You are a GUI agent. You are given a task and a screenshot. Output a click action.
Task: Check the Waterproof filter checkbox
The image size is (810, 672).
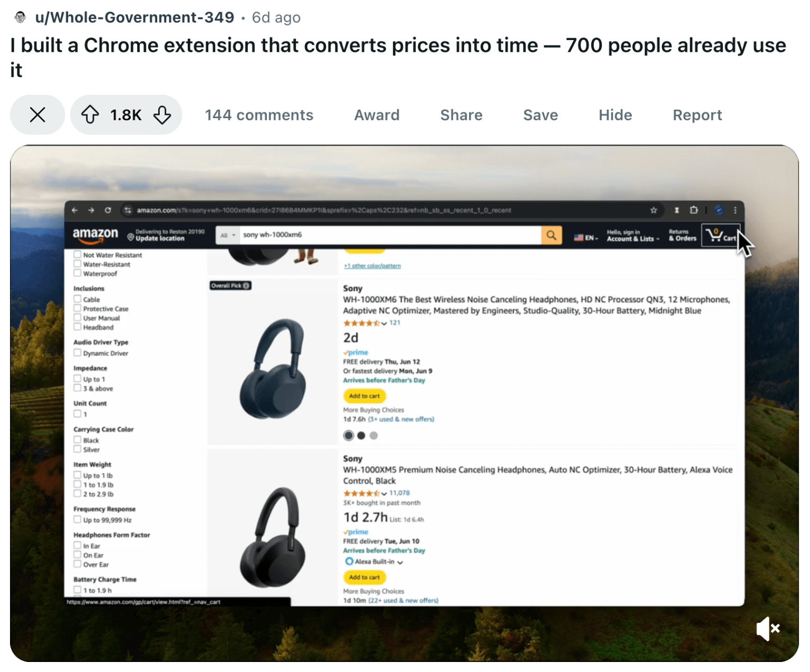click(x=78, y=273)
